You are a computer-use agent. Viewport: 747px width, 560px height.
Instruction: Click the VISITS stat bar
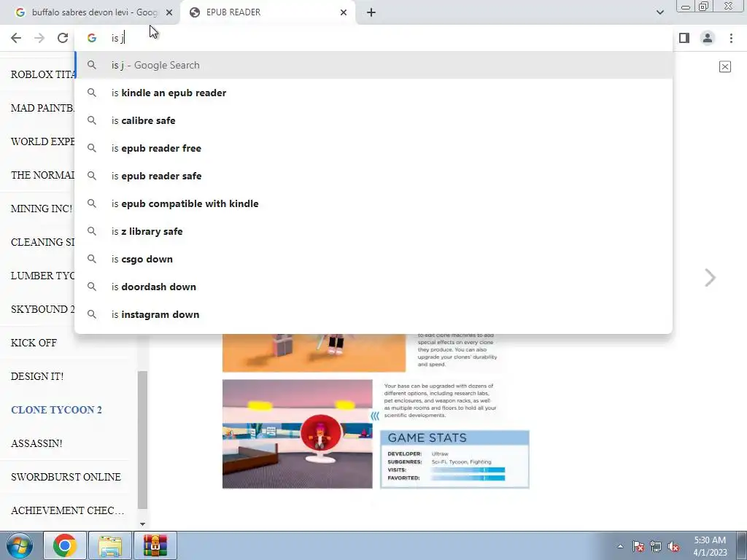pyautogui.click(x=468, y=470)
